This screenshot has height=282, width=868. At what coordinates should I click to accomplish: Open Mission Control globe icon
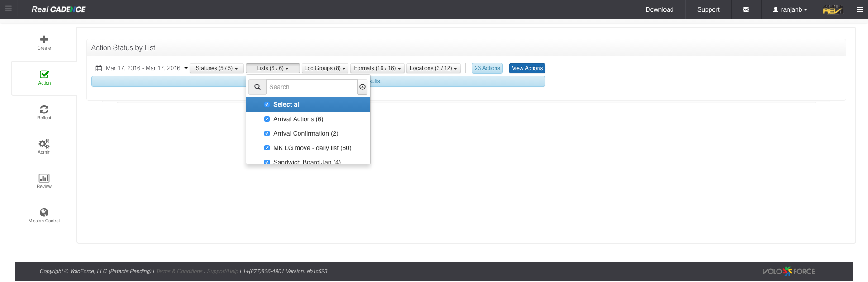44,212
